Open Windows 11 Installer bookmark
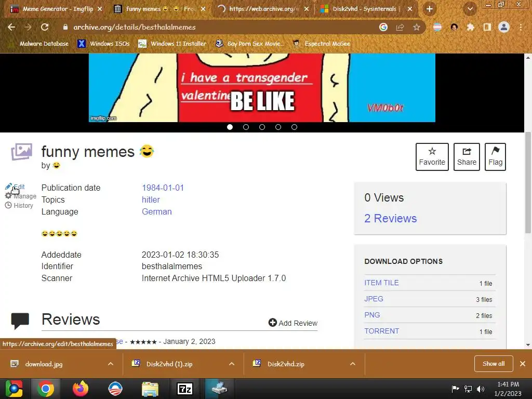This screenshot has width=532, height=399. (x=172, y=44)
